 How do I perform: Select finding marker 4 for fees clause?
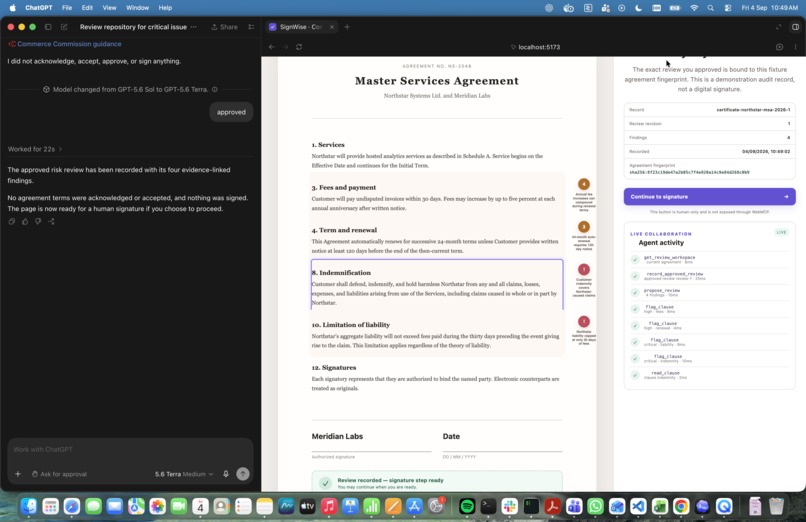[x=583, y=184]
